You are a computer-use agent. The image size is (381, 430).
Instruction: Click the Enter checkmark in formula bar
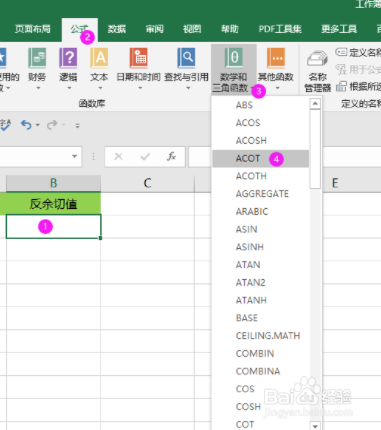coord(145,156)
